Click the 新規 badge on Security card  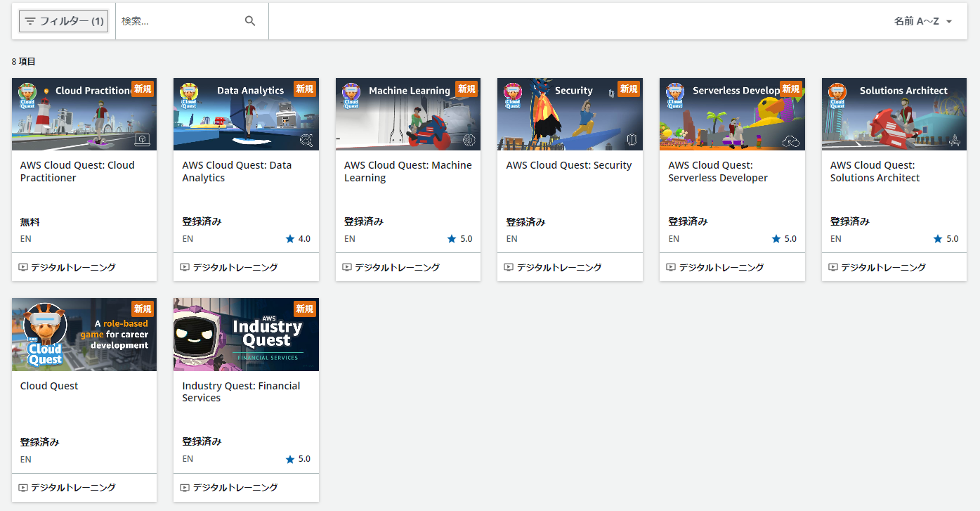tap(629, 89)
